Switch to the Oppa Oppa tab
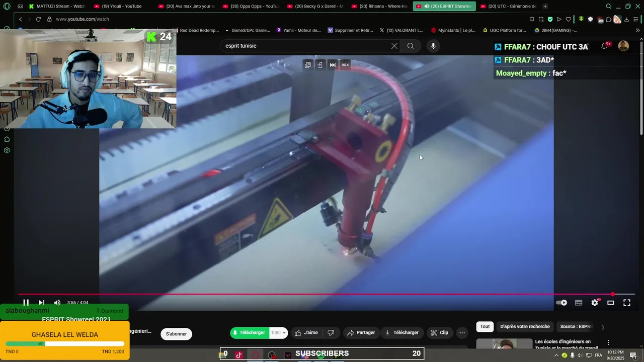This screenshot has height=362, width=644. [250, 7]
